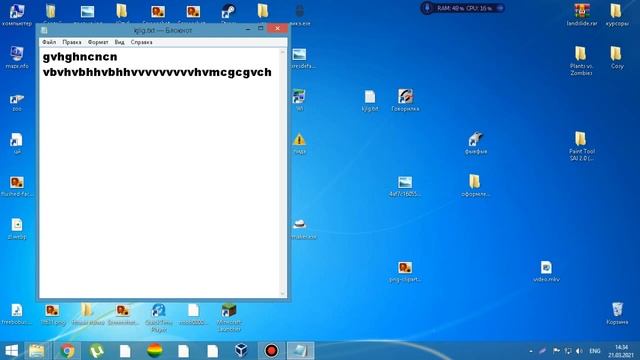This screenshot has width=640, height=360.
Task: Switch the ENG input language indicator
Action: pyautogui.click(x=595, y=351)
